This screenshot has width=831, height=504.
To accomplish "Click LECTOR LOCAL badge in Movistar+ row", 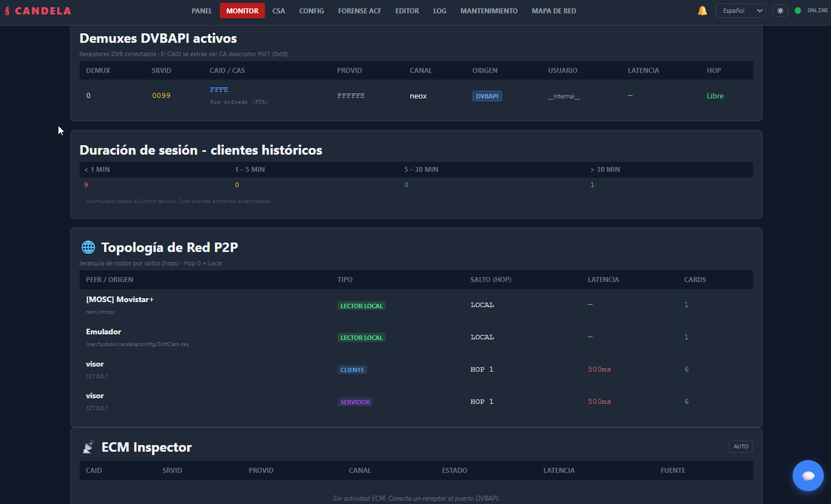I will point(362,306).
